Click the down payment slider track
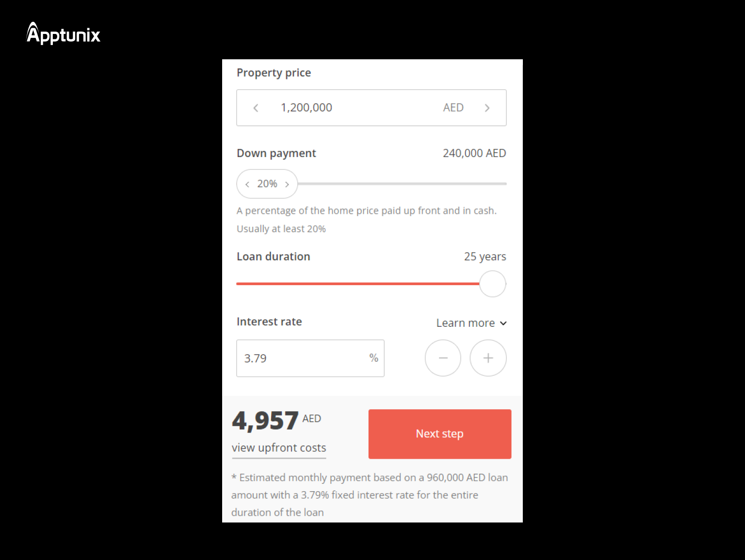 (402, 184)
